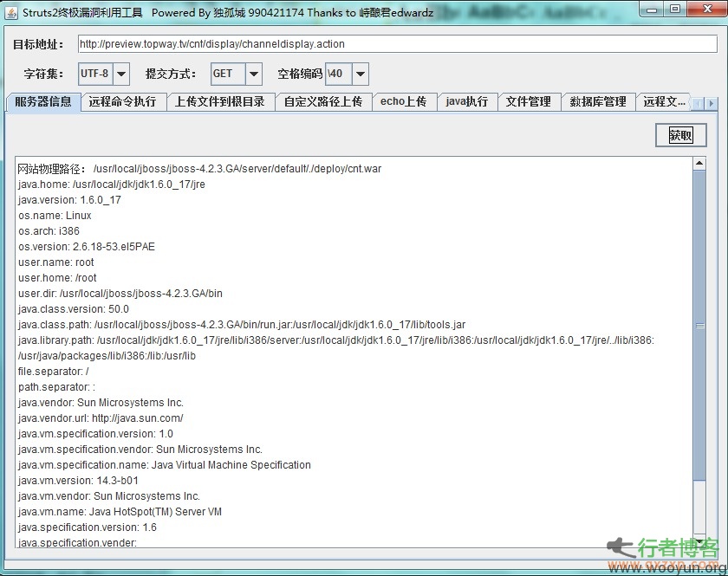The width and height of the screenshot is (728, 576).
Task: Select the truncated 远程文... tab
Action: coord(664,101)
